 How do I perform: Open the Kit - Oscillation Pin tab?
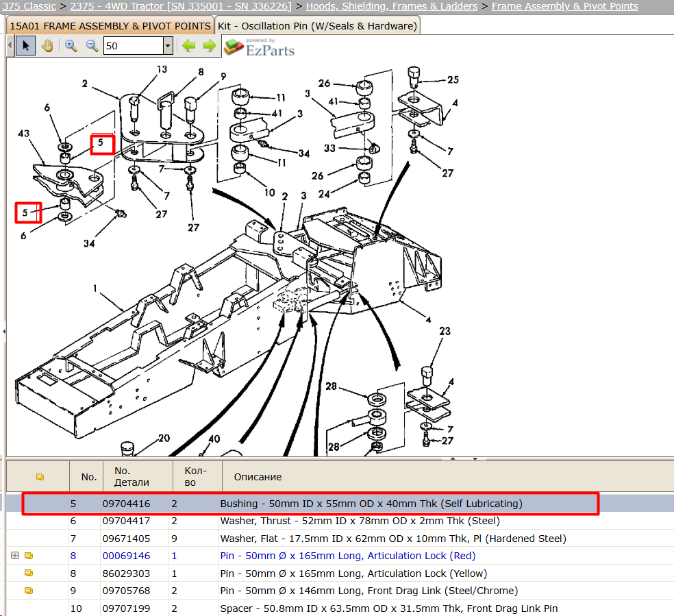pyautogui.click(x=317, y=26)
